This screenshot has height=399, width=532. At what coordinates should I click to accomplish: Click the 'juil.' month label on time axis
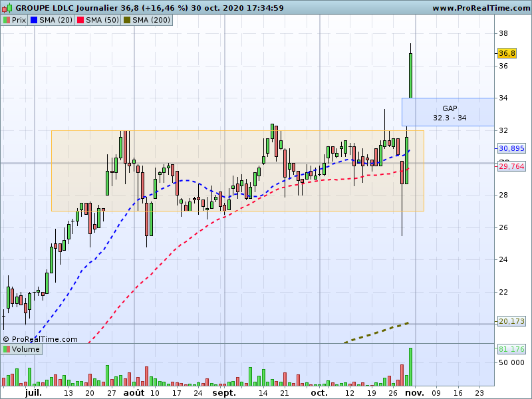coord(34,393)
